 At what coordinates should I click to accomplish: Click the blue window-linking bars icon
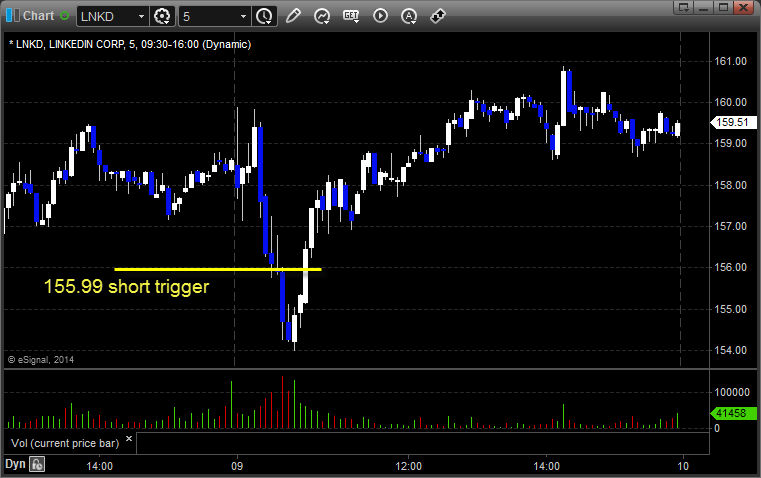13,16
